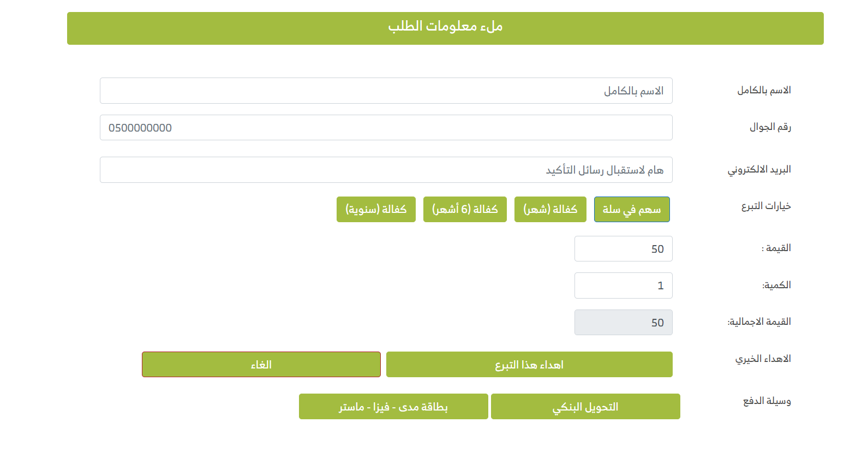This screenshot has width=868, height=452.
Task: Click the الغاء cancel button
Action: click(261, 365)
